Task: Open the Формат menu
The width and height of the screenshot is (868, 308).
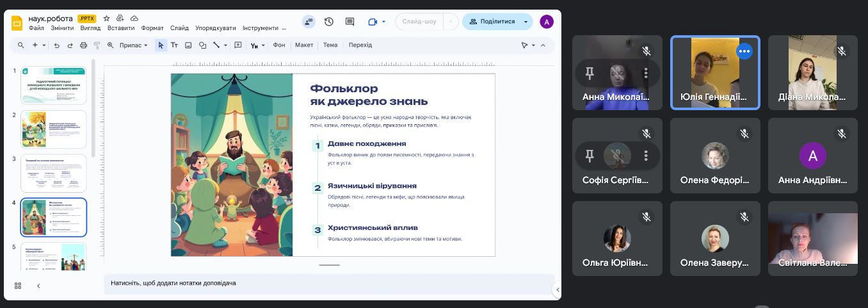Action: (152, 28)
